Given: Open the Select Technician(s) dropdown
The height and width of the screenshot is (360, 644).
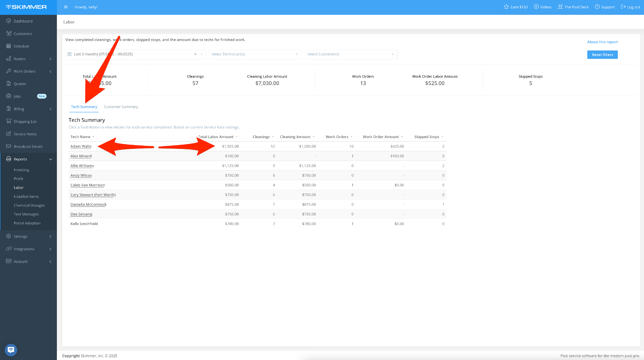Looking at the screenshot, I should click(x=255, y=54).
